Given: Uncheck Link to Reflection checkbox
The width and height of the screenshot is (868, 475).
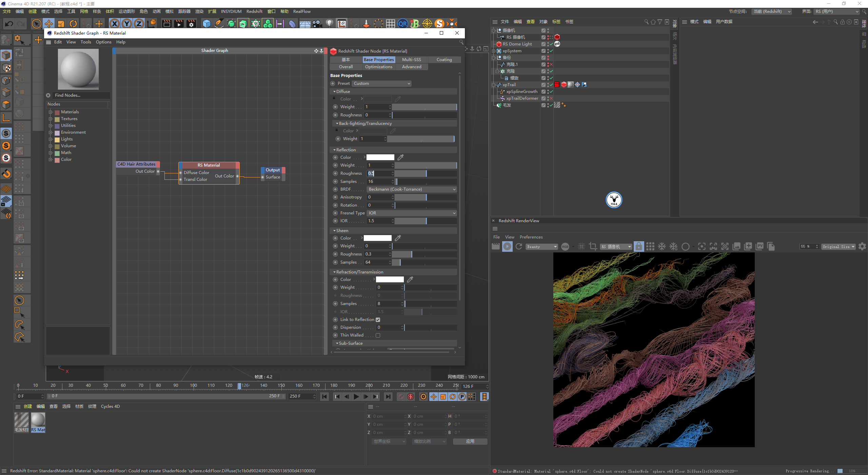Looking at the screenshot, I should [x=378, y=320].
